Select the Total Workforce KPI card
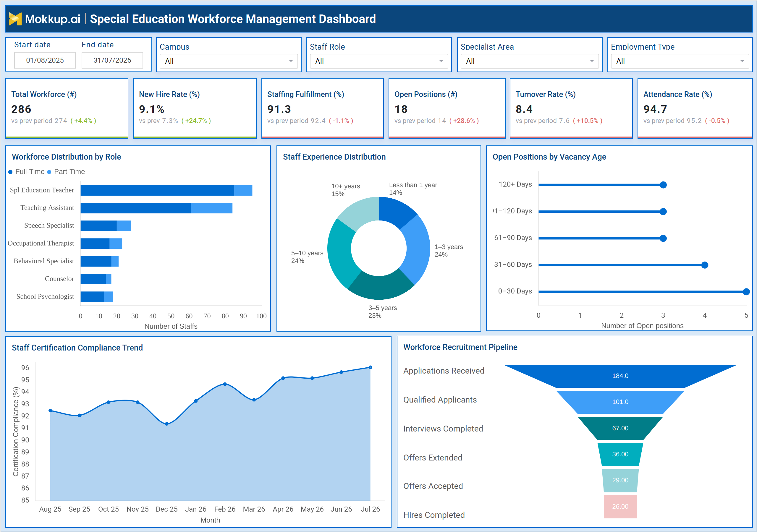The image size is (757, 532). click(67, 108)
